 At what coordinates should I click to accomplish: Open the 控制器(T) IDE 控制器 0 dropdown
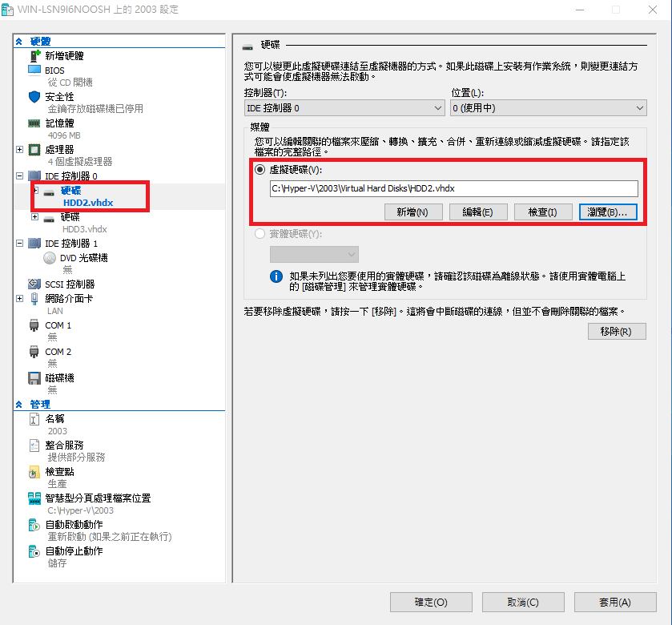tap(344, 108)
